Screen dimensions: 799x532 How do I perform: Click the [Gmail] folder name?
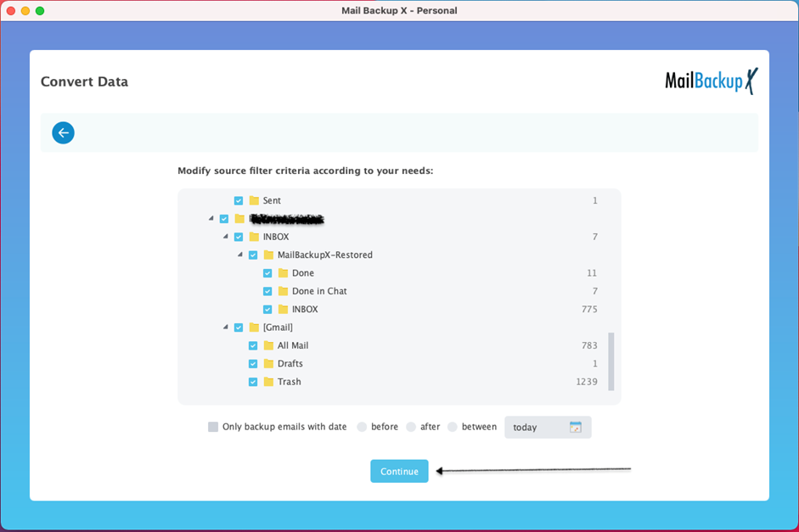pyautogui.click(x=278, y=328)
